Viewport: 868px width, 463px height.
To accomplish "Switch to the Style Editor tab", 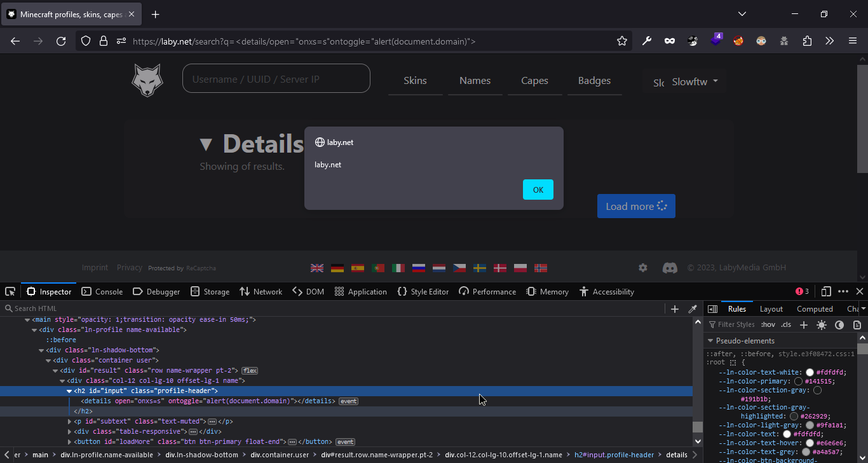I will [x=423, y=291].
